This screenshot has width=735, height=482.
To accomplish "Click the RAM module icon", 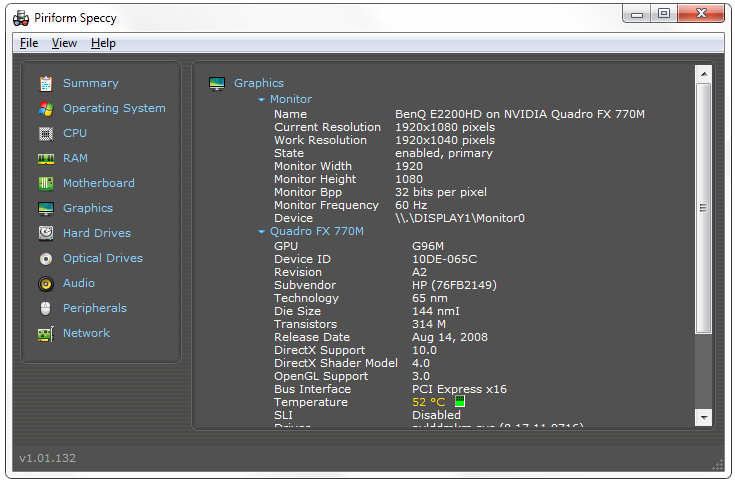I will (x=45, y=158).
